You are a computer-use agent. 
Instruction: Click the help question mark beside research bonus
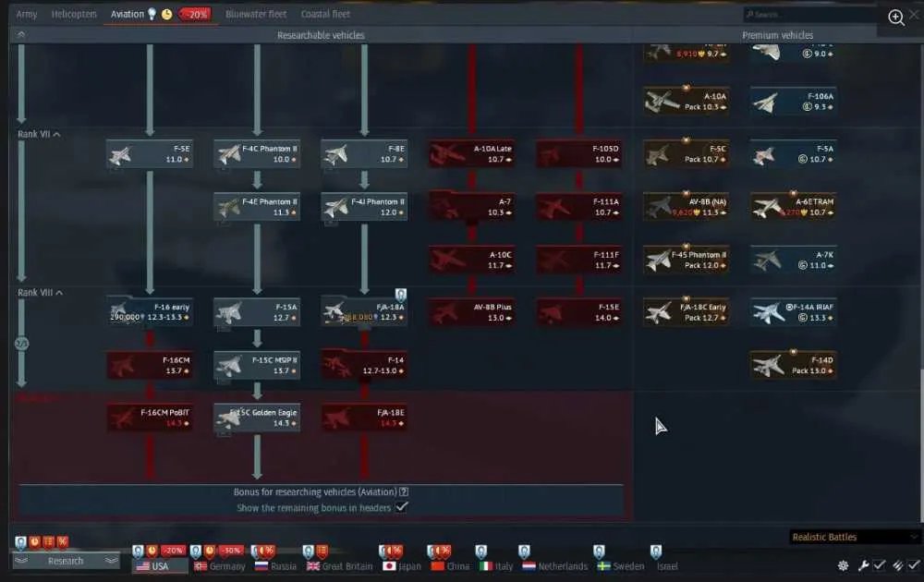point(404,491)
